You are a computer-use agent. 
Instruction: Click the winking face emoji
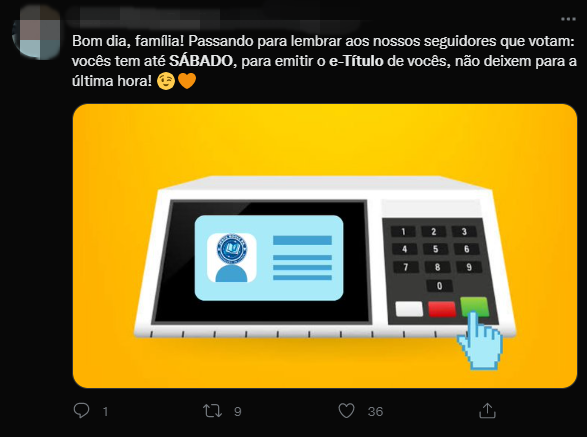tap(166, 81)
